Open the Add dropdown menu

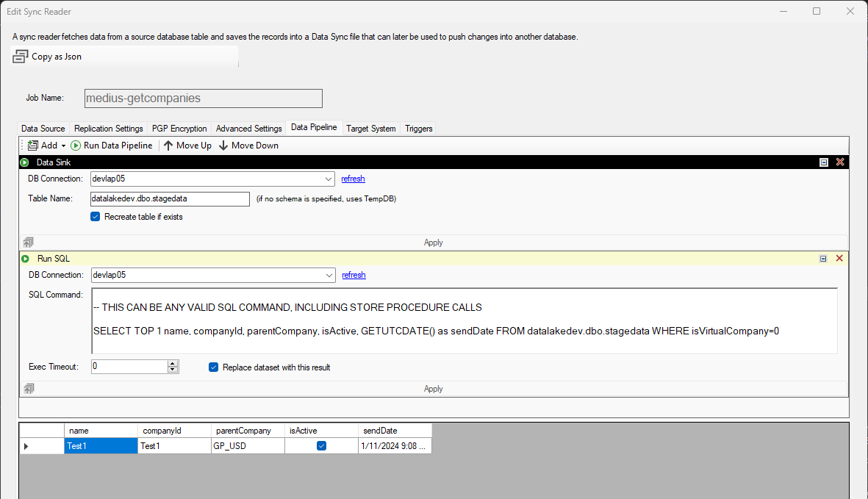[63, 146]
